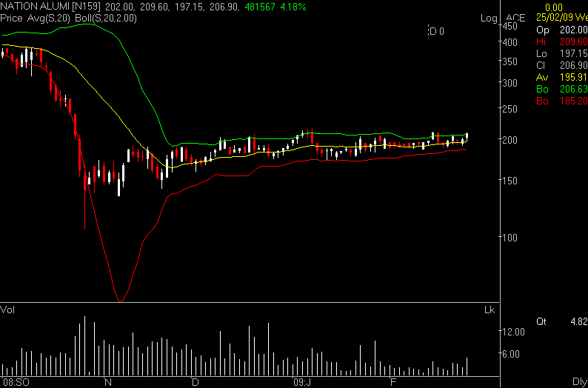Toggle the Log scale label
This screenshot has height=388, width=588.
coord(489,19)
